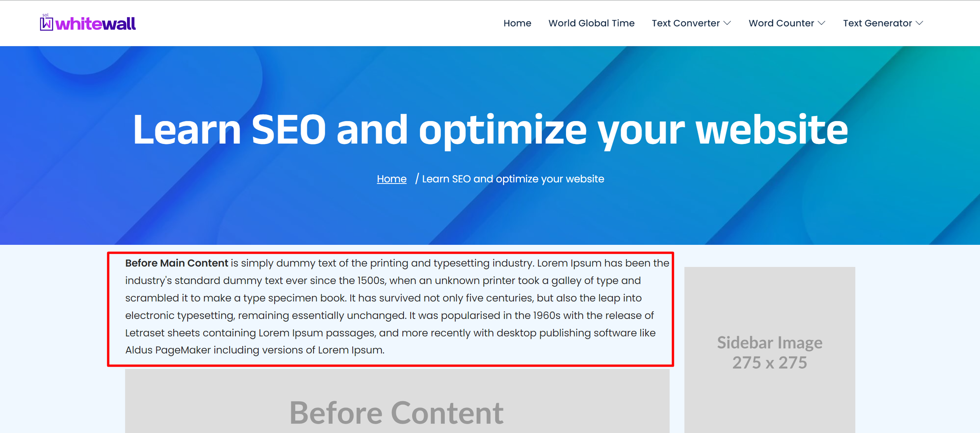Open World Global Time page
Viewport: 980px width, 433px height.
coord(591,23)
